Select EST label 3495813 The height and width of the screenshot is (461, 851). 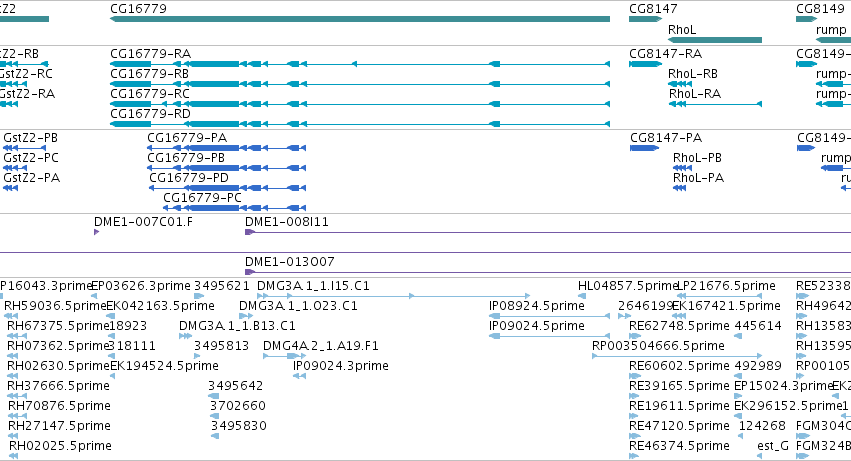(221, 346)
